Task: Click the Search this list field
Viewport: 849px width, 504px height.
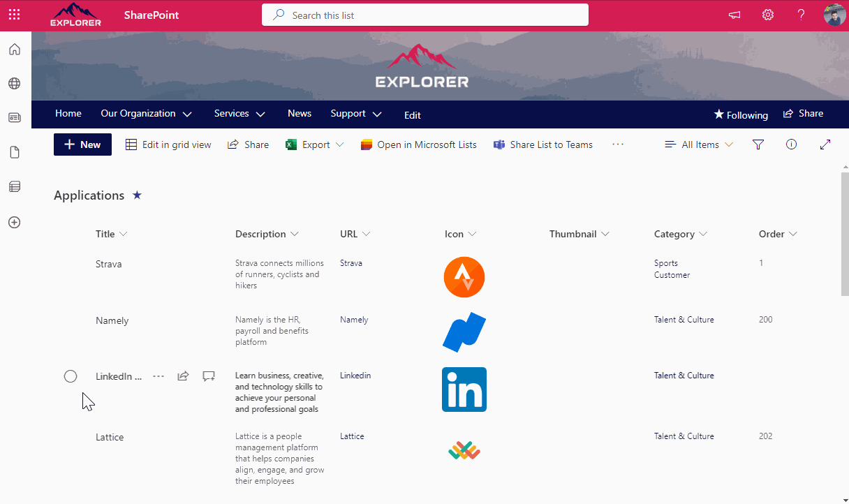Action: pyautogui.click(x=424, y=15)
